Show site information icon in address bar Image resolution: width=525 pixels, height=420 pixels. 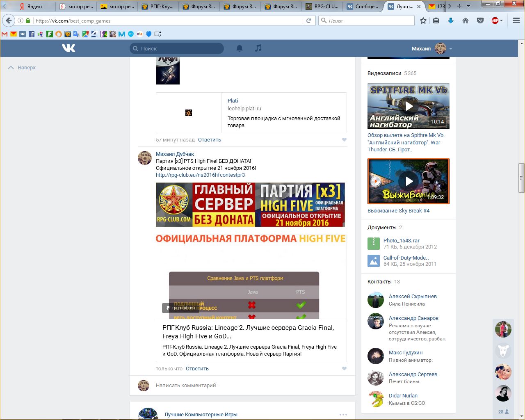(20, 21)
